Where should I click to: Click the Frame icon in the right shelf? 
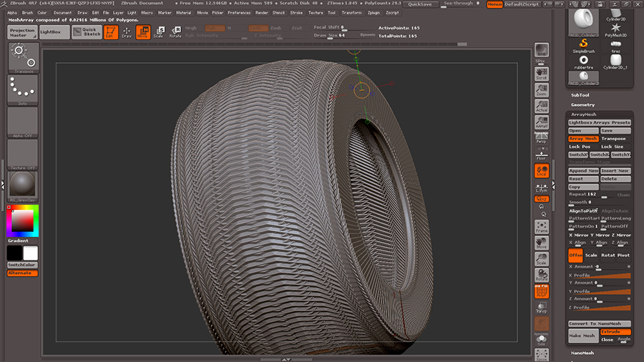pyautogui.click(x=542, y=227)
